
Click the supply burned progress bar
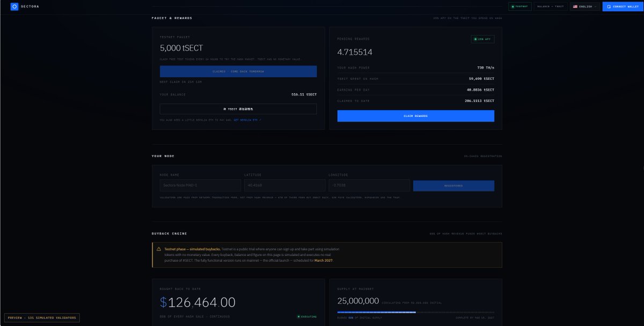pyautogui.click(x=416, y=312)
